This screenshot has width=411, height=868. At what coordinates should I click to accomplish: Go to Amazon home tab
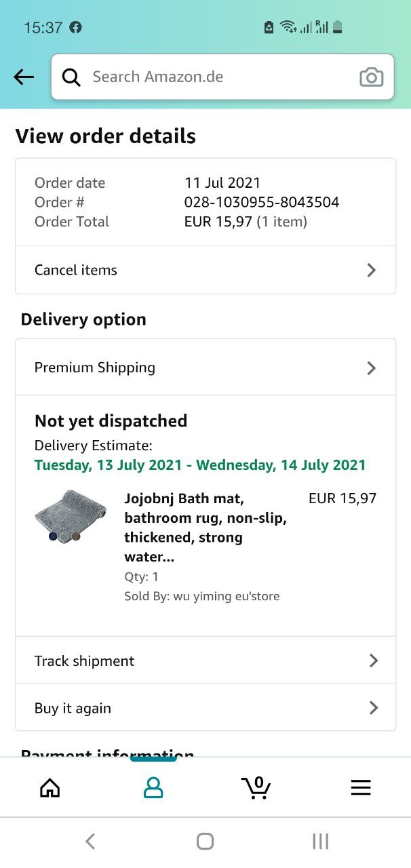coord(50,787)
